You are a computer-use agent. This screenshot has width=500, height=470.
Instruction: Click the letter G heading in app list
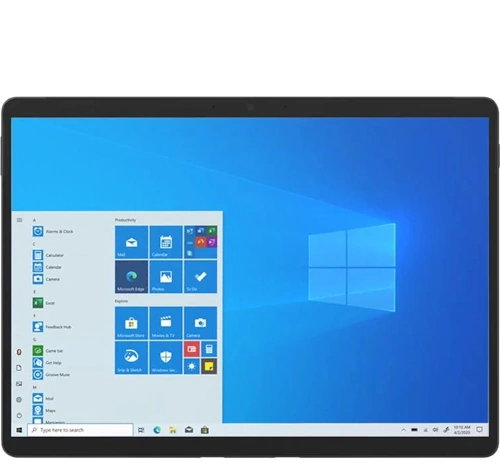[34, 339]
